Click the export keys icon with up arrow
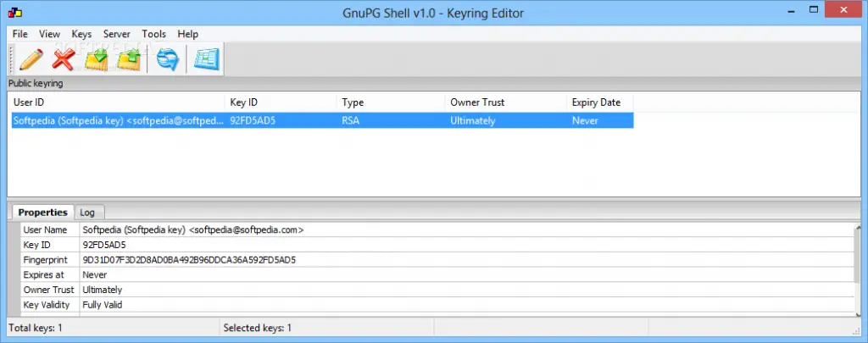The width and height of the screenshot is (868, 343). (129, 60)
